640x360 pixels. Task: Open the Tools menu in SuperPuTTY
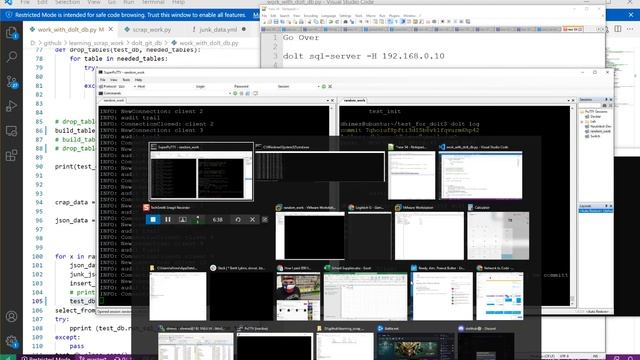click(126, 80)
